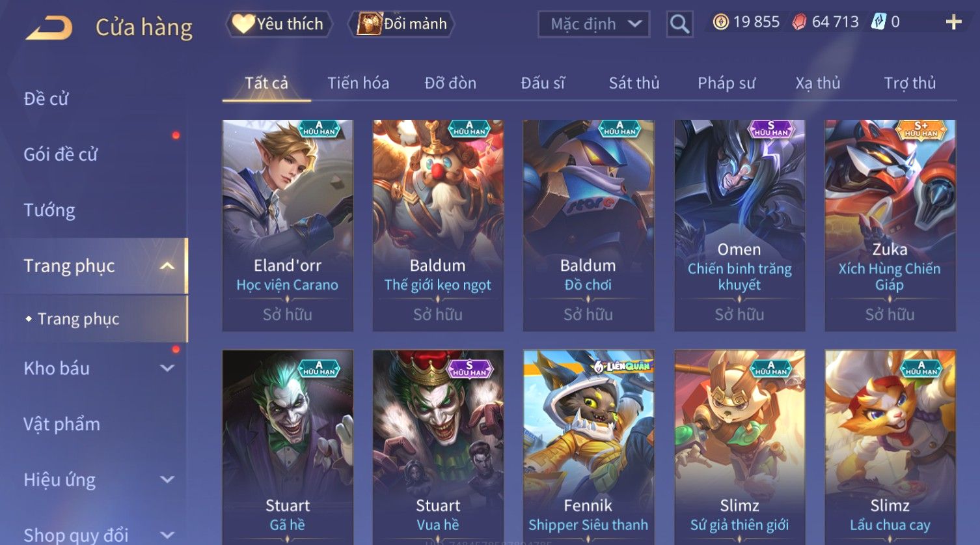Open the Mặc định sort dropdown

[593, 24]
